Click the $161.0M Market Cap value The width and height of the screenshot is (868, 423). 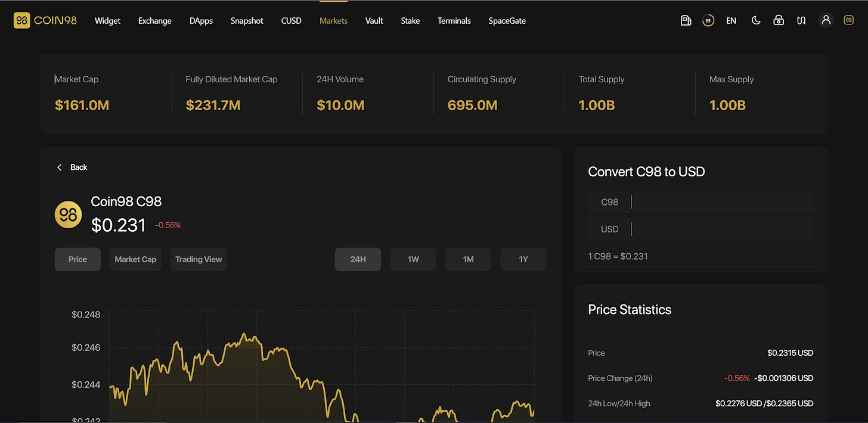point(82,105)
